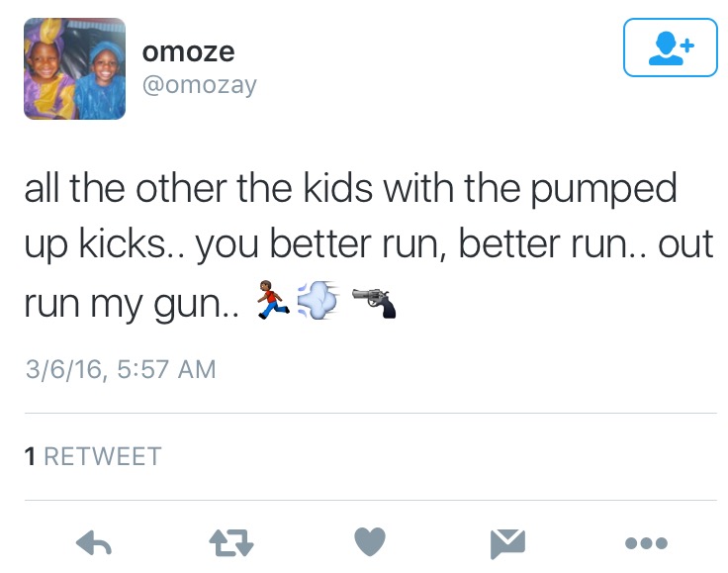Retweet this tweet using the arrows icon
This screenshot has width=728, height=573.
click(231, 541)
